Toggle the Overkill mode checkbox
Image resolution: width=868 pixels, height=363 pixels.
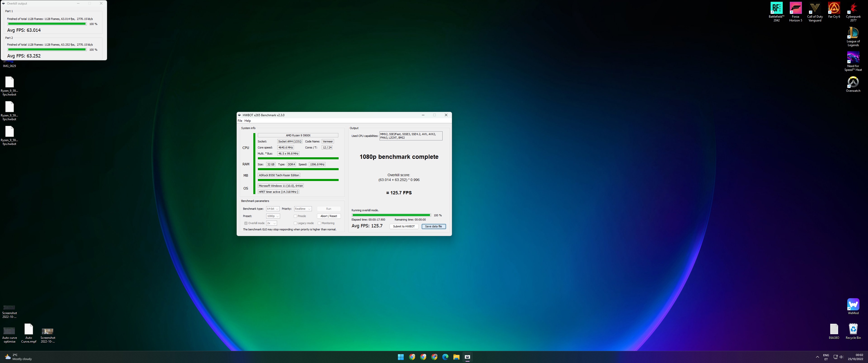coord(246,223)
